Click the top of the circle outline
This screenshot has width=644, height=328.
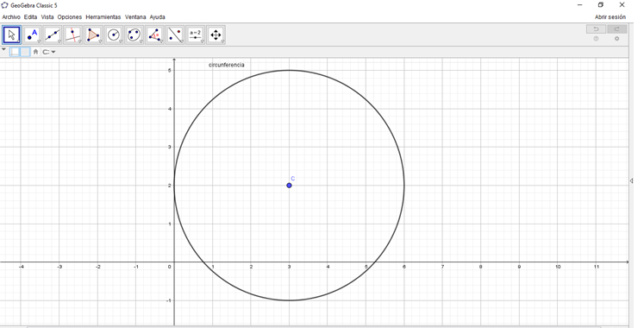tap(289, 70)
